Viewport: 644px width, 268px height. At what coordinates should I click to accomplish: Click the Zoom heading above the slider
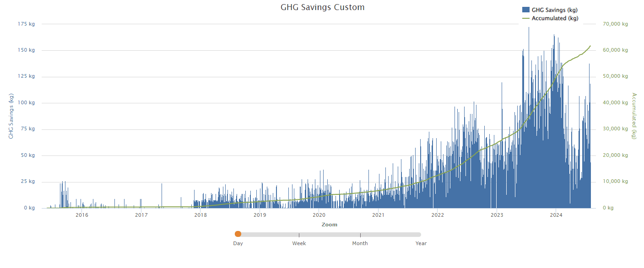(330, 224)
